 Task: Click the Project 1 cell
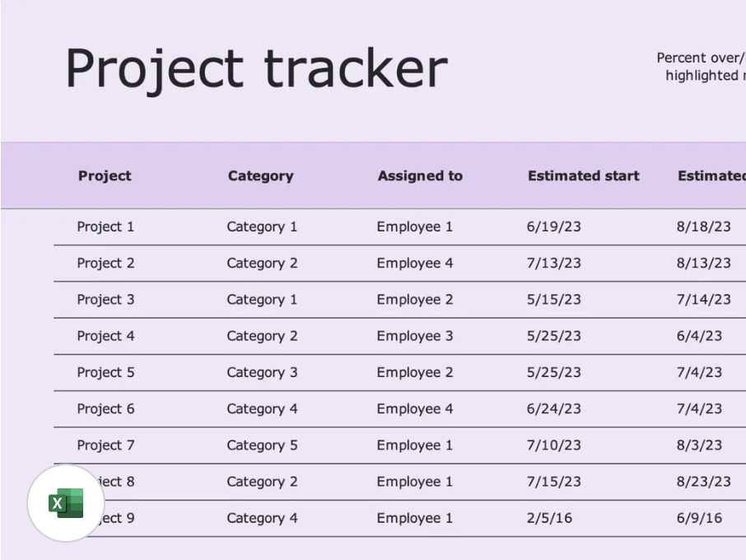105,226
